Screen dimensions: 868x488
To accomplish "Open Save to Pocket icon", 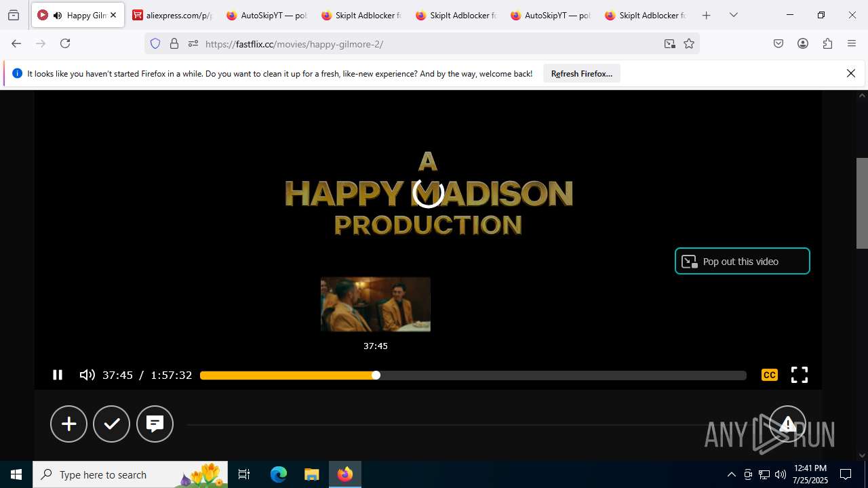I will click(x=778, y=43).
